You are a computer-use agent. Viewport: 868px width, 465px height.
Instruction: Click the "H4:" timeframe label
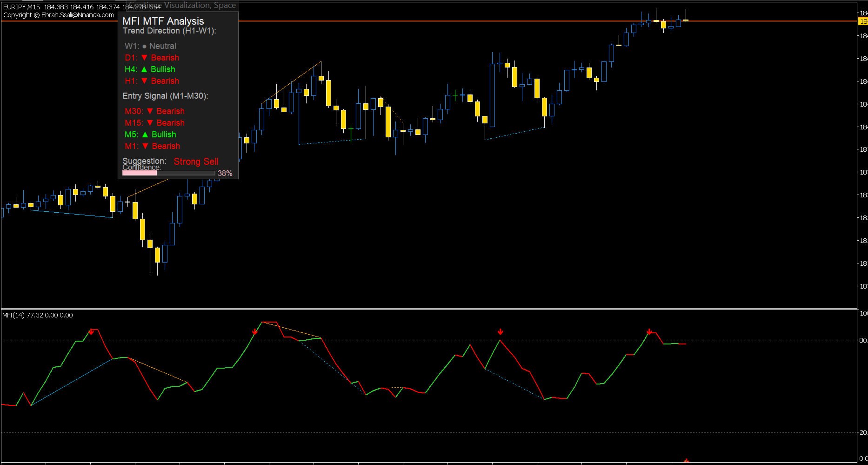click(x=131, y=69)
